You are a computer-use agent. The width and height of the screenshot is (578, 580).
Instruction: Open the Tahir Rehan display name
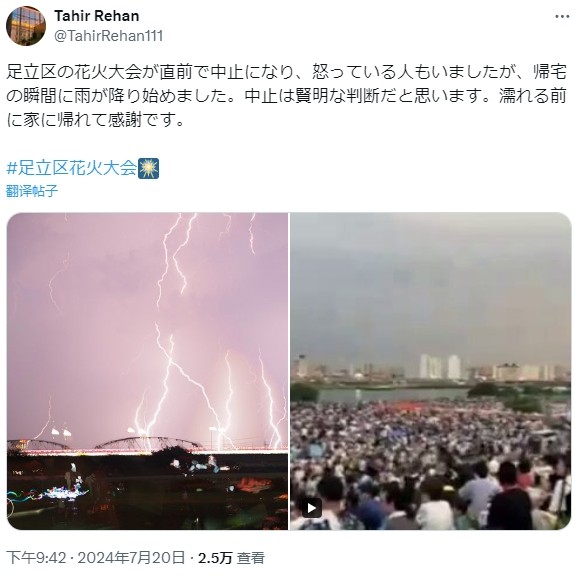click(x=97, y=16)
